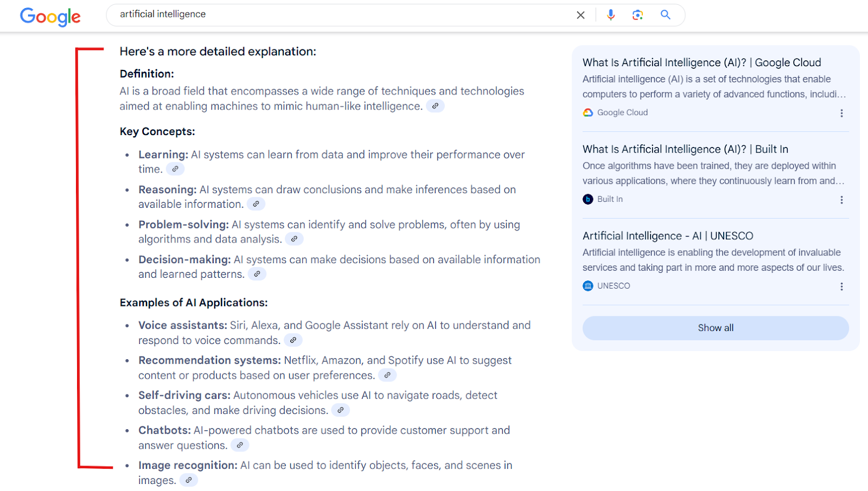Viewport: 868px width, 491px height.
Task: Click the bold 'Decision-making:' term
Action: point(184,260)
